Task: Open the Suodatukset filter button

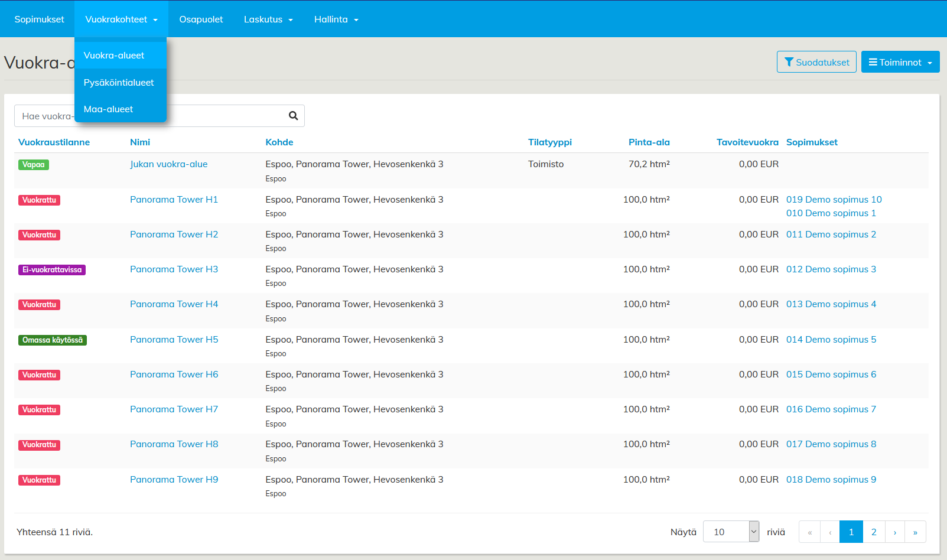Action: [x=816, y=62]
